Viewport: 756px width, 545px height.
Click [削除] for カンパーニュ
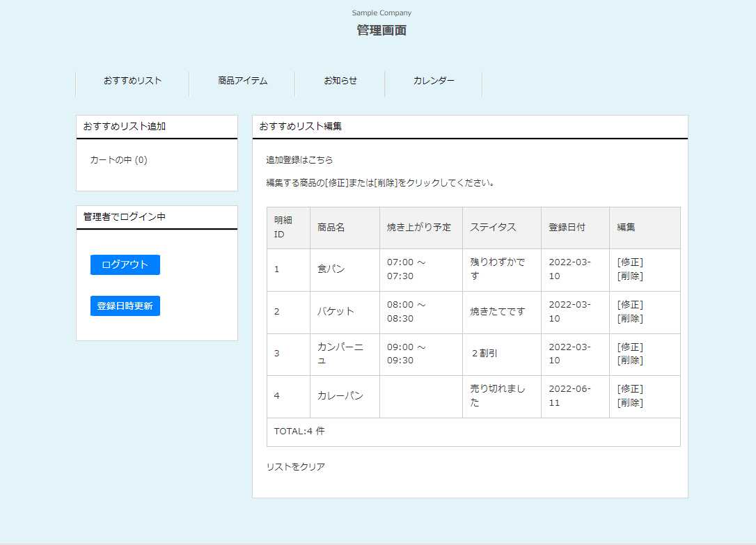629,361
